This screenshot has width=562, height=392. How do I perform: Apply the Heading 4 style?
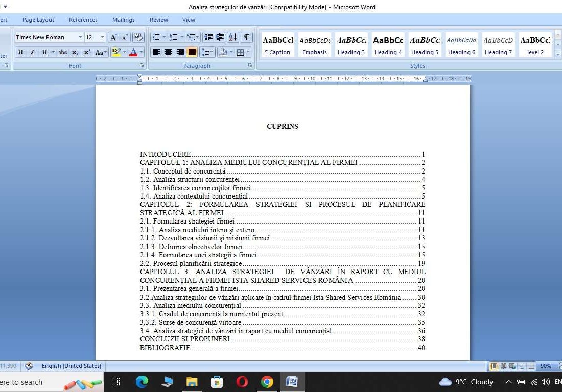click(388, 45)
